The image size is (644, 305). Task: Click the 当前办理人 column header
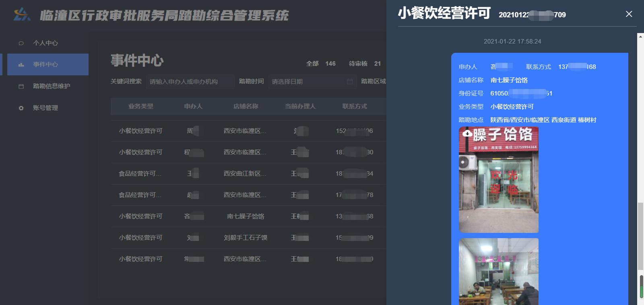(300, 106)
